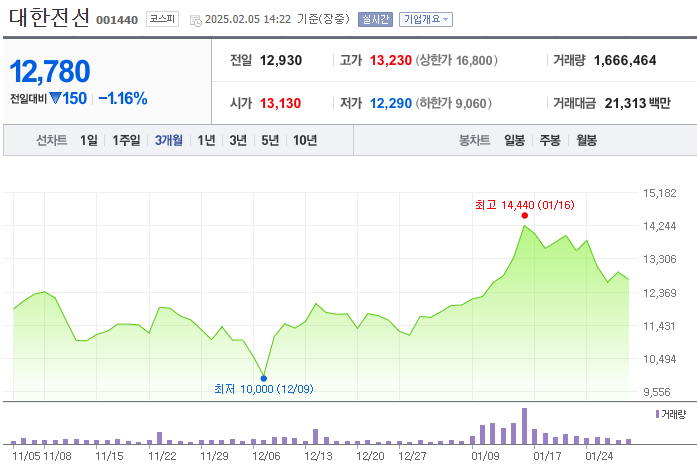Click the 9,556 y-axis label
The image size is (697, 475).
pos(657,392)
